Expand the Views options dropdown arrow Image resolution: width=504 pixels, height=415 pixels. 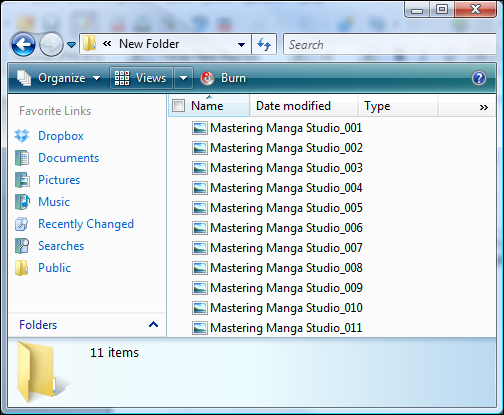coord(183,78)
